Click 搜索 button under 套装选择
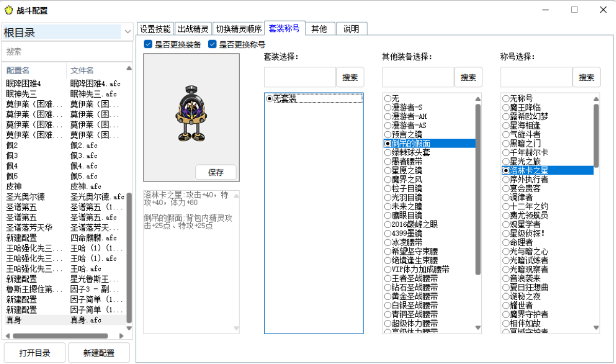This screenshot has width=616, height=364. click(350, 77)
